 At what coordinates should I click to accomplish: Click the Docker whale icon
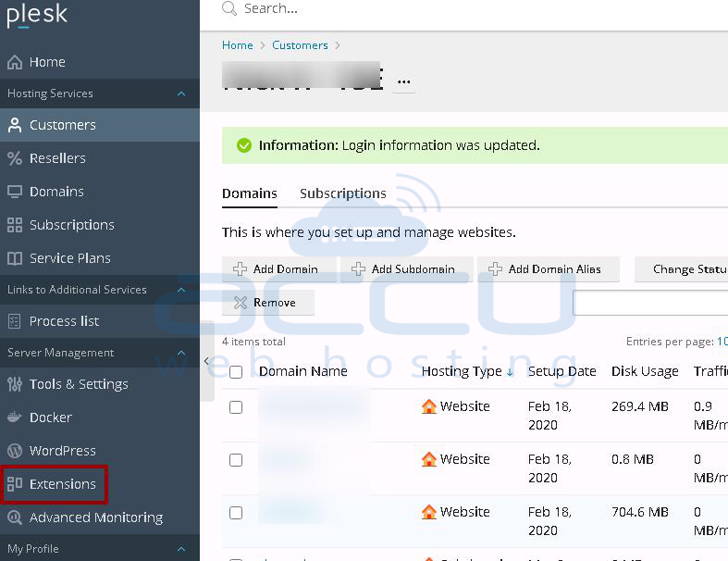coord(15,417)
